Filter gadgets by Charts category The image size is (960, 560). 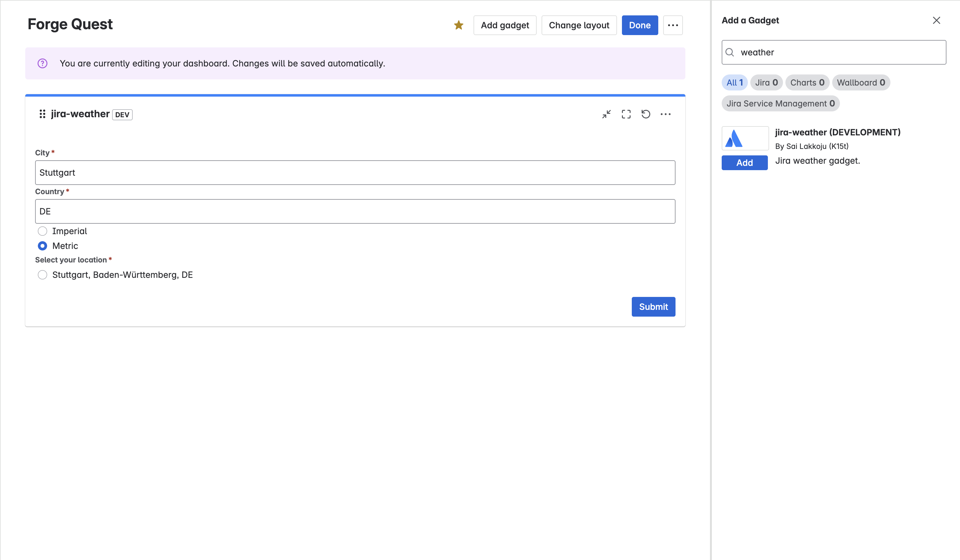click(x=807, y=82)
